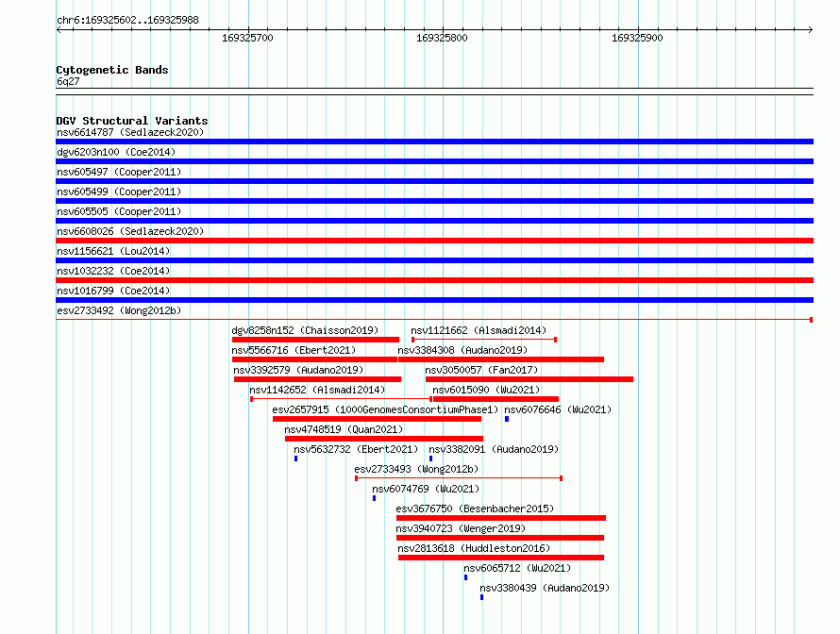Click the esv2657915 (1000GenomesConsortiumPhase1) label

(385, 409)
